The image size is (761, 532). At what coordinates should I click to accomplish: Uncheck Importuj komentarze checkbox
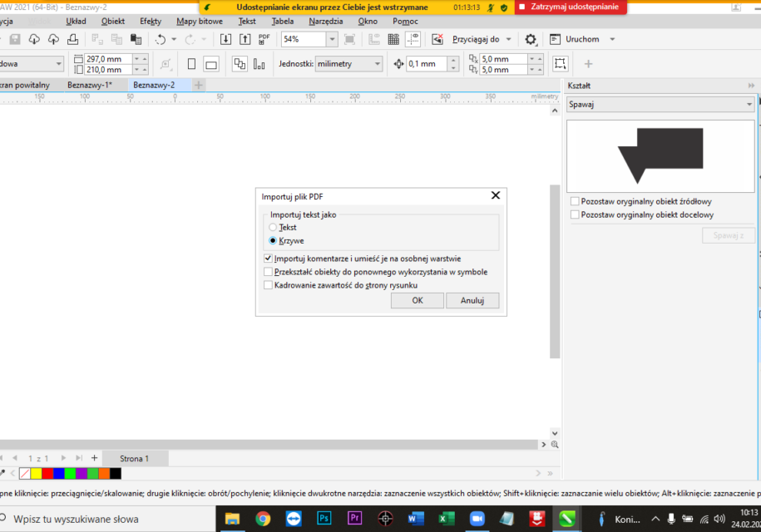(x=268, y=259)
